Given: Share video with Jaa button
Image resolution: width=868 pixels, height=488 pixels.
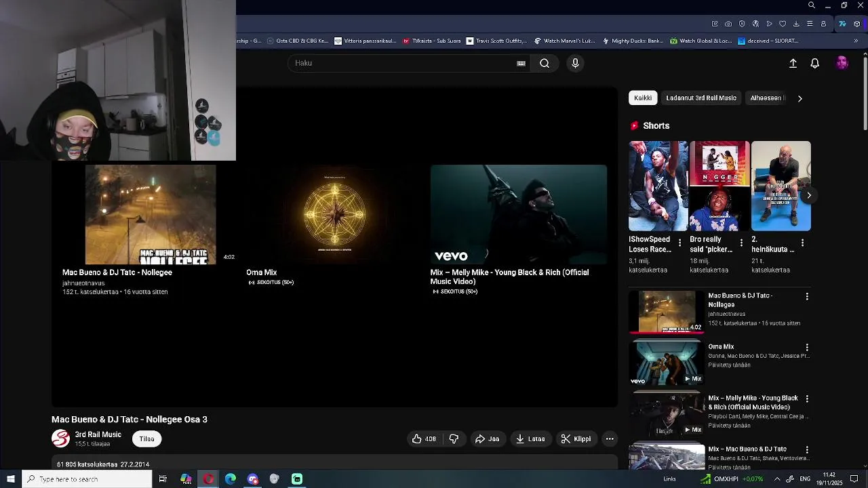Looking at the screenshot, I should pyautogui.click(x=487, y=439).
